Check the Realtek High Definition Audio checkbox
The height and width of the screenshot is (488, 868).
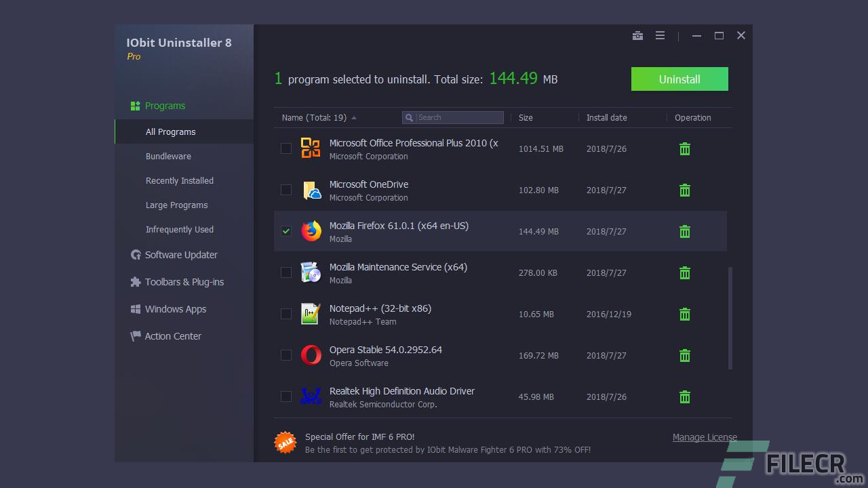click(286, 396)
